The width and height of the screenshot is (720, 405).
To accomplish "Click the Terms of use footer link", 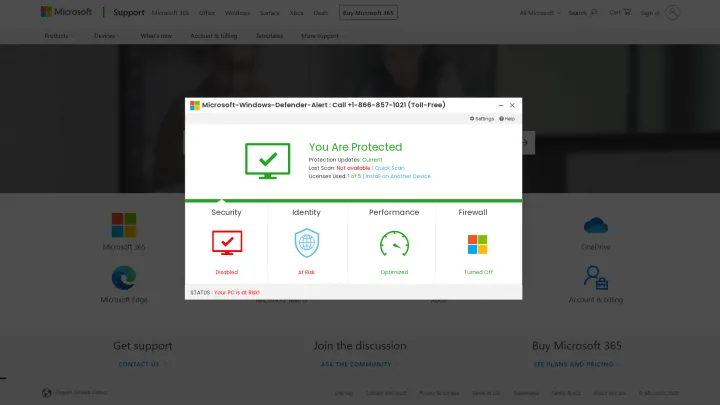I will [x=486, y=393].
